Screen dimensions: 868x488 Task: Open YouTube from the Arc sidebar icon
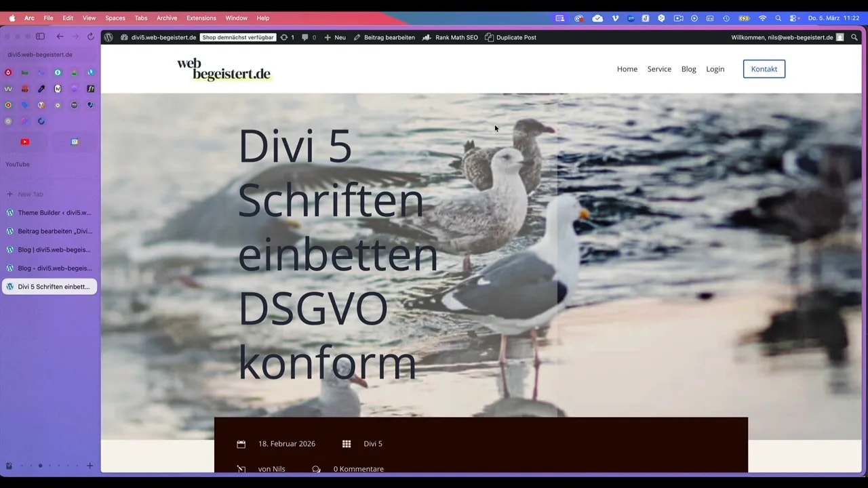point(25,142)
